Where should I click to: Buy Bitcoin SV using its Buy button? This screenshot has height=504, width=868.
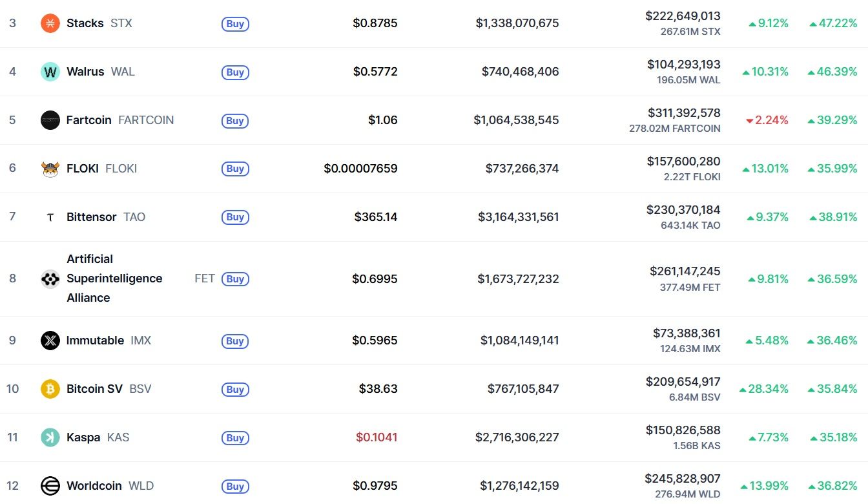click(x=235, y=389)
